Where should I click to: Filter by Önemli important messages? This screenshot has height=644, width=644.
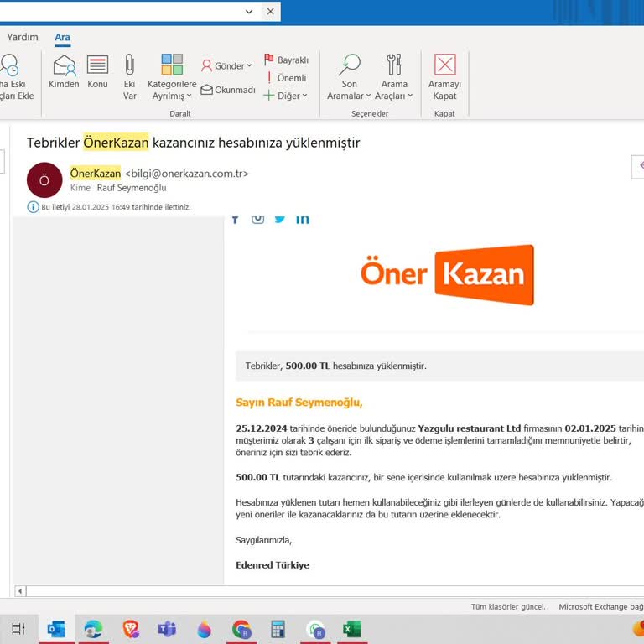pyautogui.click(x=286, y=78)
